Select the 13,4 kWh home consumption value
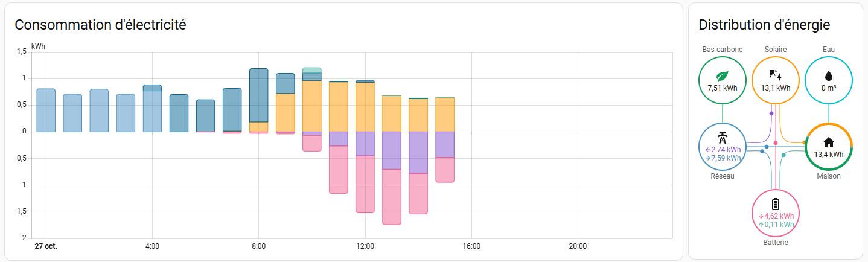 coord(829,154)
